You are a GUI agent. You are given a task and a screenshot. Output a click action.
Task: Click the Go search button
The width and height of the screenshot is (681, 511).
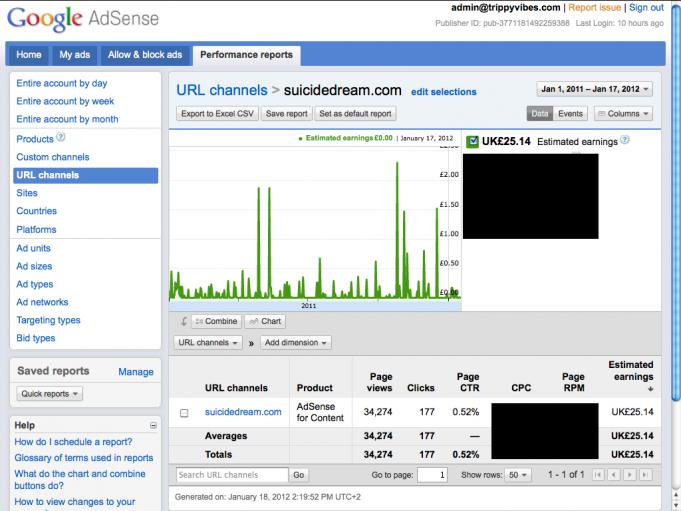(x=298, y=475)
